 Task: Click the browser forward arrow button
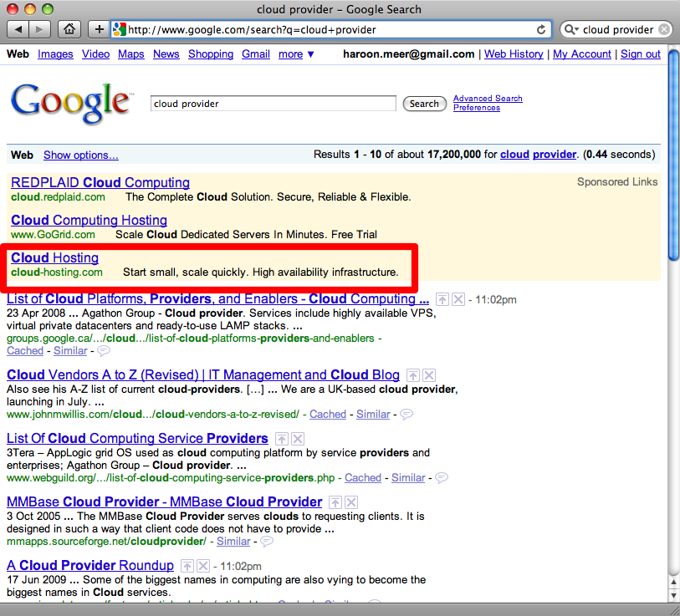pos(39,29)
